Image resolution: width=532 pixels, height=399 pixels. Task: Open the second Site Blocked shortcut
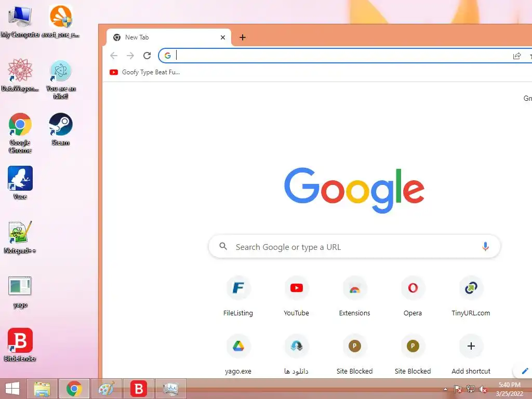tap(413, 355)
